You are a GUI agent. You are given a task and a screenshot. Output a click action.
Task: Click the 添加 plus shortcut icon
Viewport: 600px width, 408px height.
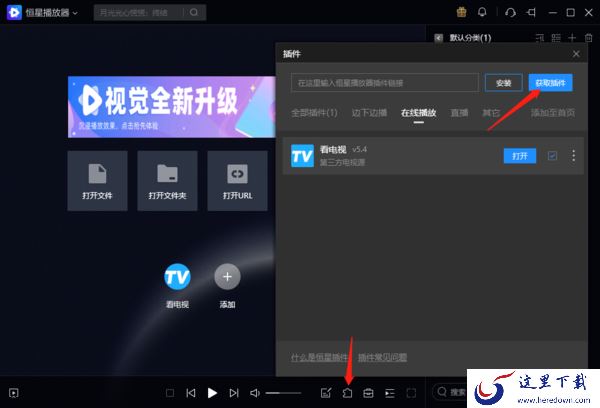coord(227,277)
